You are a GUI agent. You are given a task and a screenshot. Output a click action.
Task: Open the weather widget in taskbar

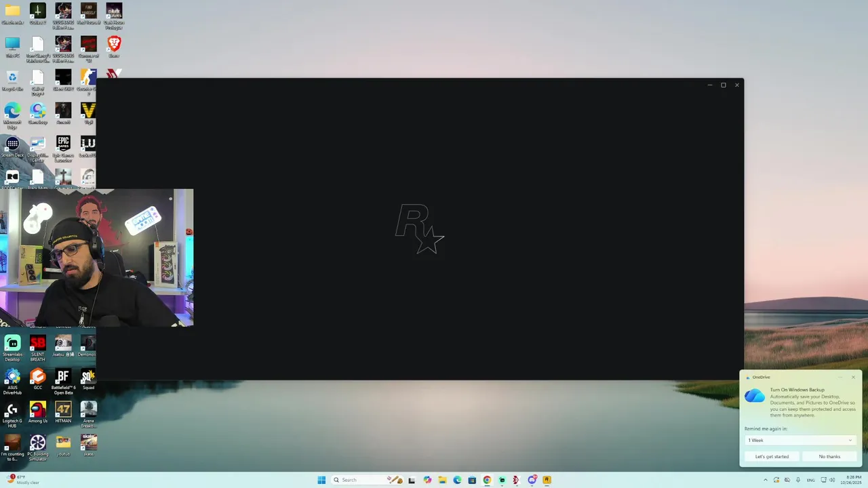22,480
